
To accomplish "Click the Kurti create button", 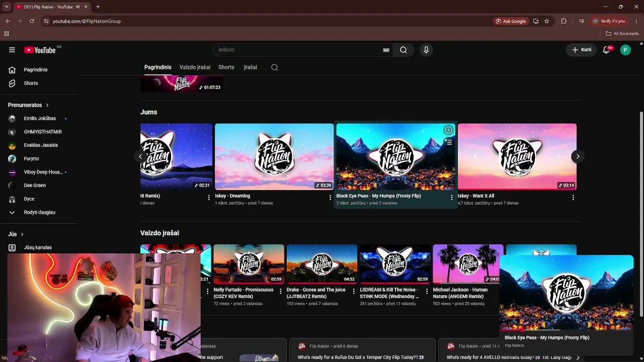I will click(581, 50).
